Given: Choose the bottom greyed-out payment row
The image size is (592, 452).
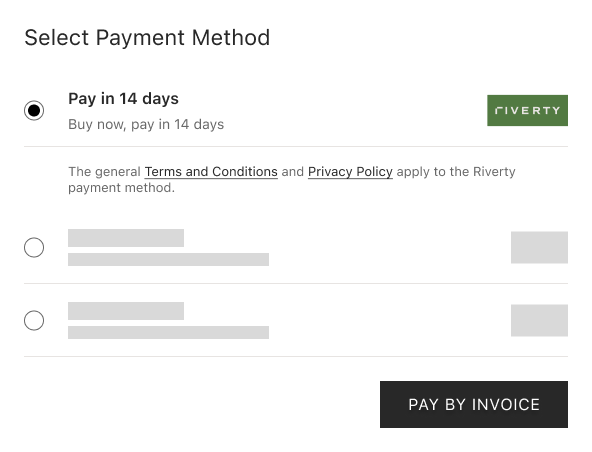Looking at the screenshot, I should [296, 320].
